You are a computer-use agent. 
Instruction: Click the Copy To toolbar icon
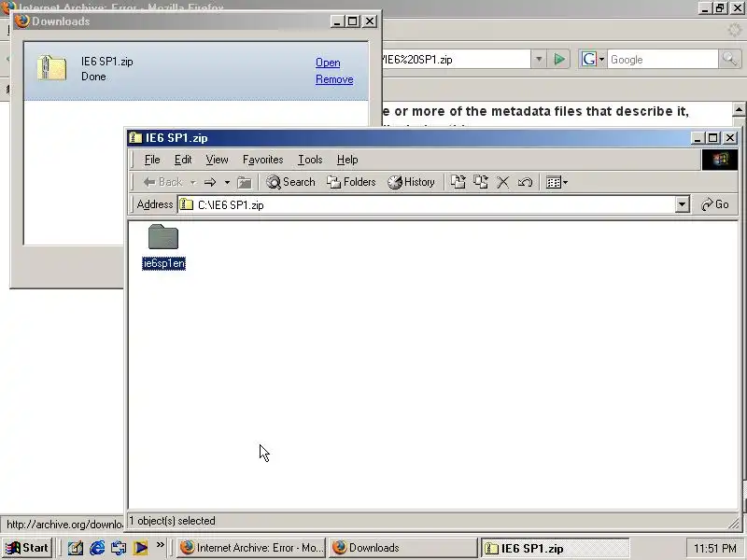(480, 182)
